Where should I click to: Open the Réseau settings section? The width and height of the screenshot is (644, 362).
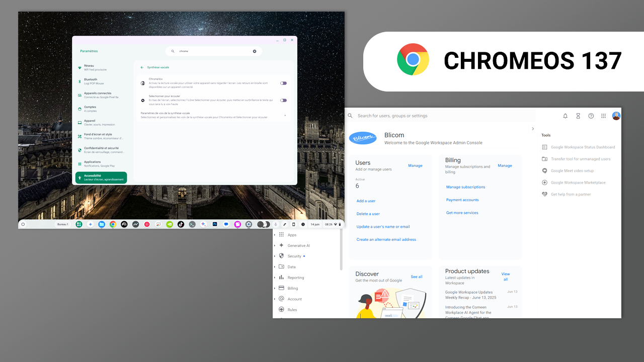click(x=101, y=67)
